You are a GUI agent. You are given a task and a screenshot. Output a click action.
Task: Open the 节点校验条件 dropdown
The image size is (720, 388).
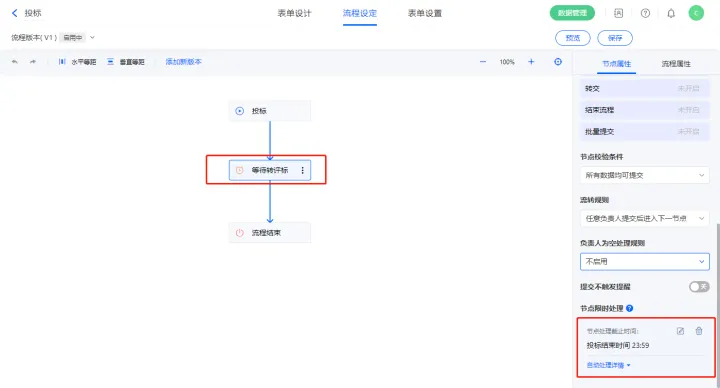(x=645, y=175)
